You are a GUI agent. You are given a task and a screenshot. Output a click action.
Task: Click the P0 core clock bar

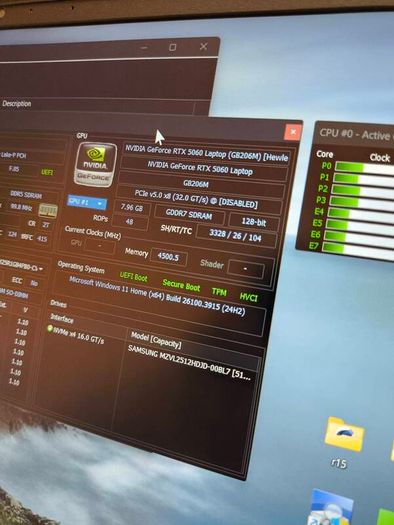(365, 168)
